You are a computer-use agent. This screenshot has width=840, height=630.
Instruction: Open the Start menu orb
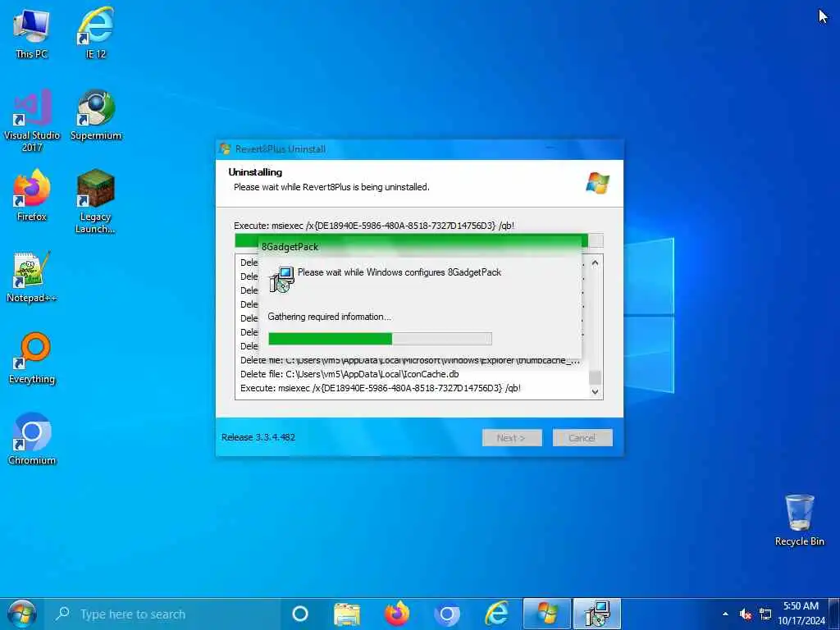(21, 614)
